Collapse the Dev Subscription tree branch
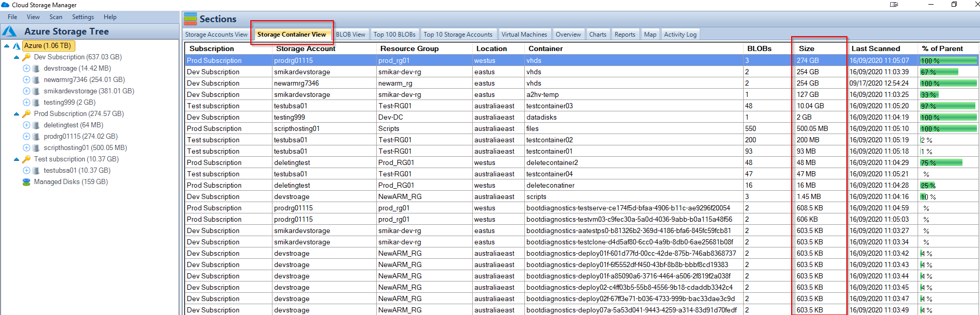 pos(17,57)
